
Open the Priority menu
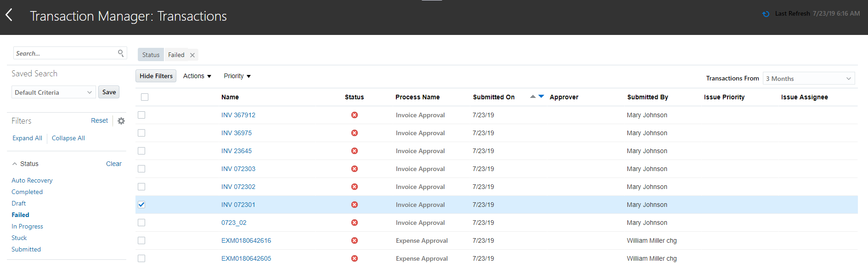tap(237, 76)
